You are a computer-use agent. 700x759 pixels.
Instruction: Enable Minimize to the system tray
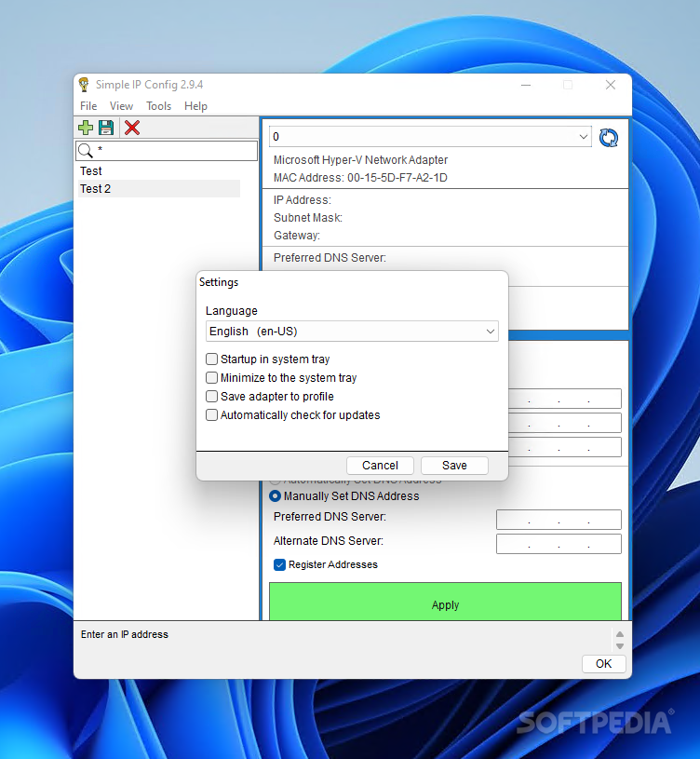pos(212,377)
